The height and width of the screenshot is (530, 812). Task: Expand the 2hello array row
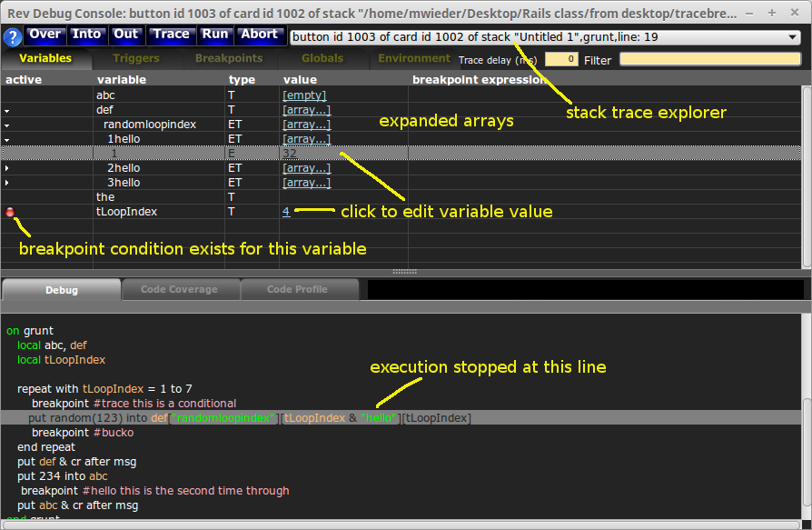7,167
